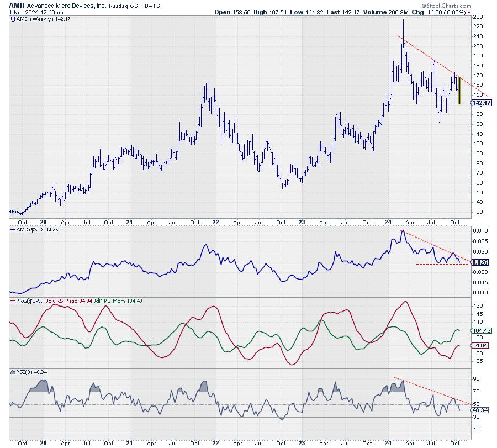Screen dimensions: 497x448
Task: Click the "JdK RS-Ratio 94.94" legend text
Action: point(70,301)
